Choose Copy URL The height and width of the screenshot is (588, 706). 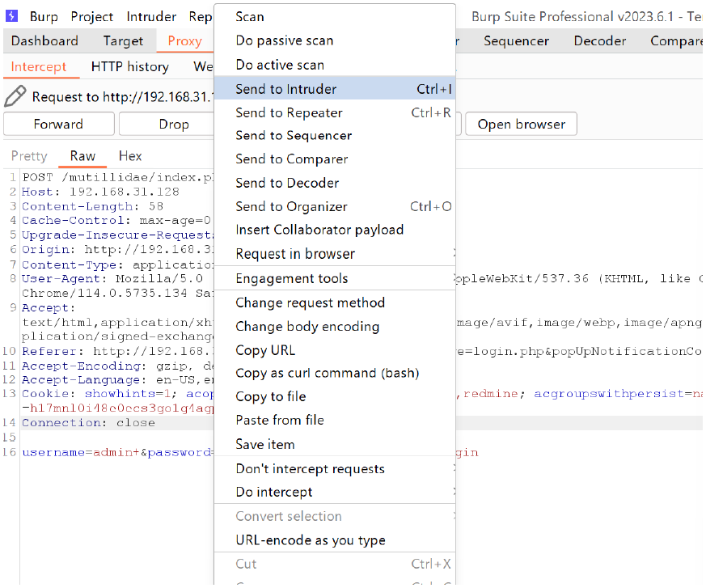click(x=335, y=350)
